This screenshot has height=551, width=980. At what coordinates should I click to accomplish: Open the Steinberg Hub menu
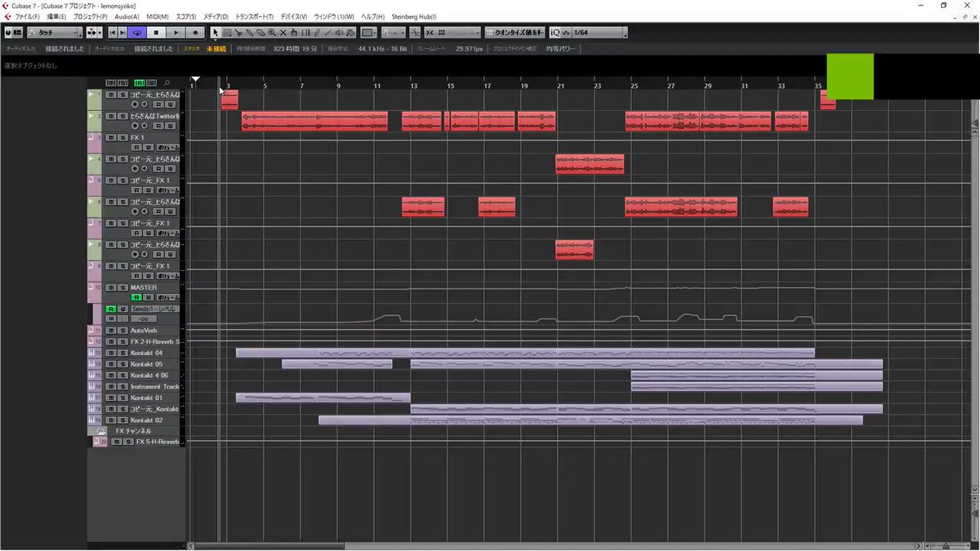pos(414,16)
